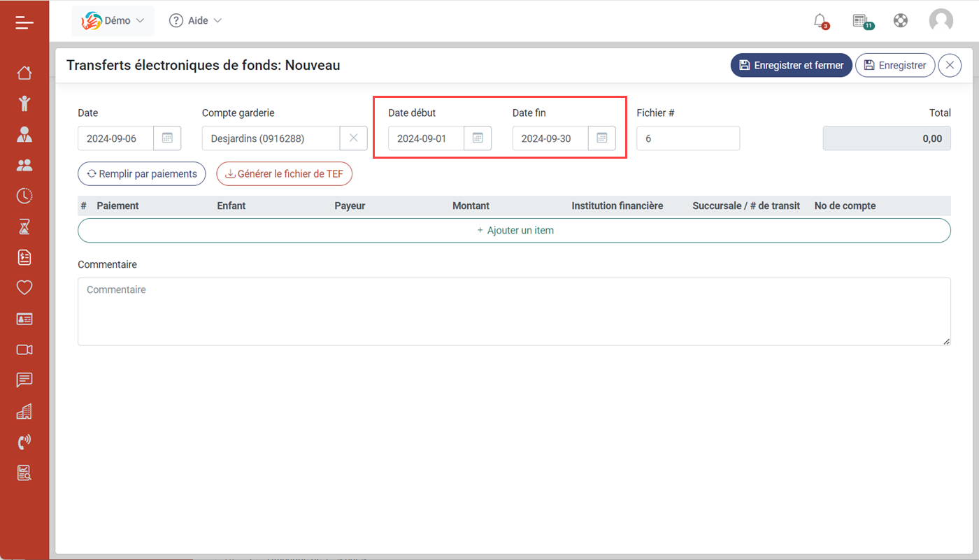Open the invoice document icon in the sidebar

click(x=24, y=257)
